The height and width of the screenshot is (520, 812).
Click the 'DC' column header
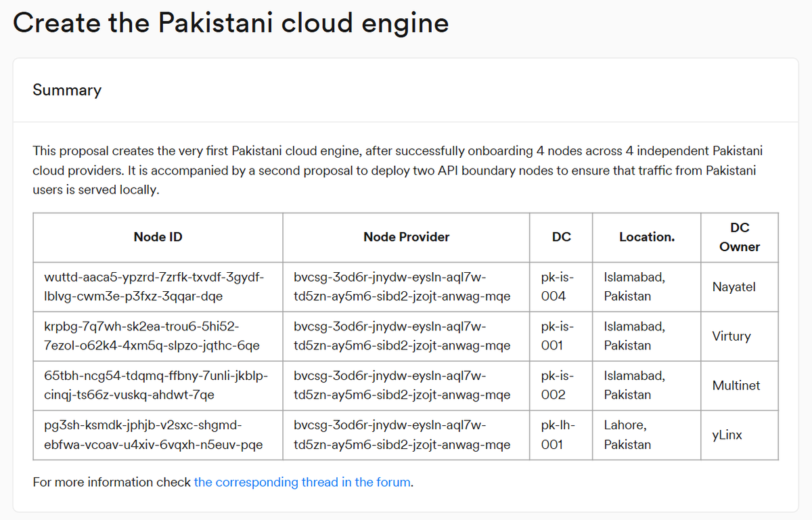(x=562, y=237)
